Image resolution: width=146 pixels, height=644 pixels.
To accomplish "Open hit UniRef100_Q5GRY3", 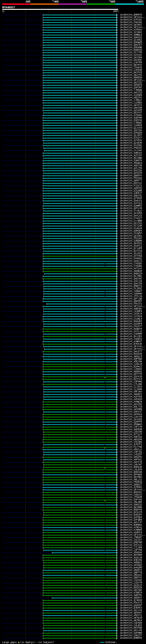I will [x=131, y=570].
